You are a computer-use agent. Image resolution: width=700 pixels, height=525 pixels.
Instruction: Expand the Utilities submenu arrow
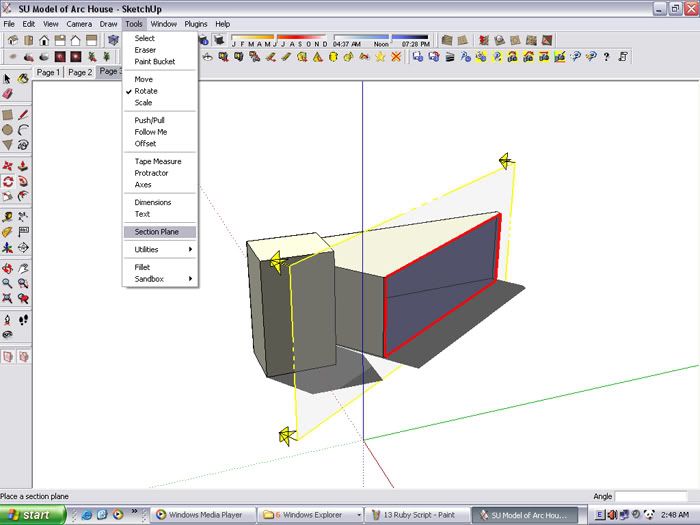click(191, 249)
